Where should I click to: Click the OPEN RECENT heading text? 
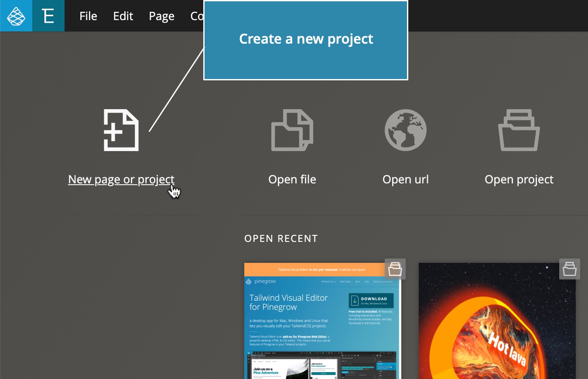click(281, 238)
